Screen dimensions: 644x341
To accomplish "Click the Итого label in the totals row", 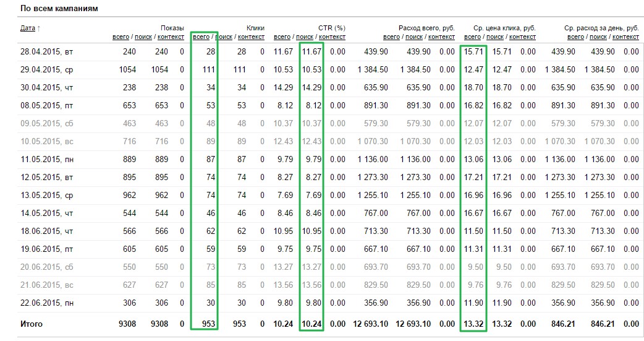I will [x=32, y=324].
